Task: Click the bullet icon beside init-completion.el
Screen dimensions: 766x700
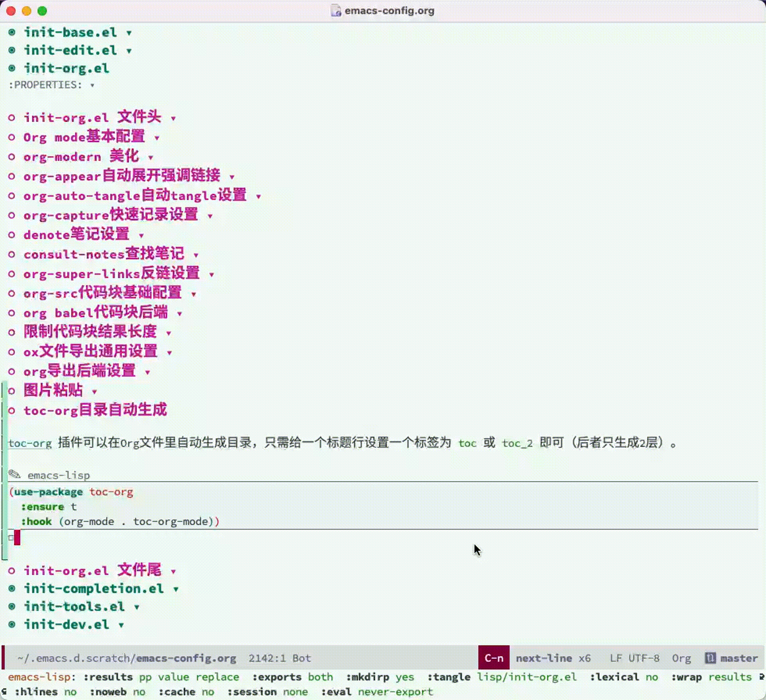Action: (12, 589)
